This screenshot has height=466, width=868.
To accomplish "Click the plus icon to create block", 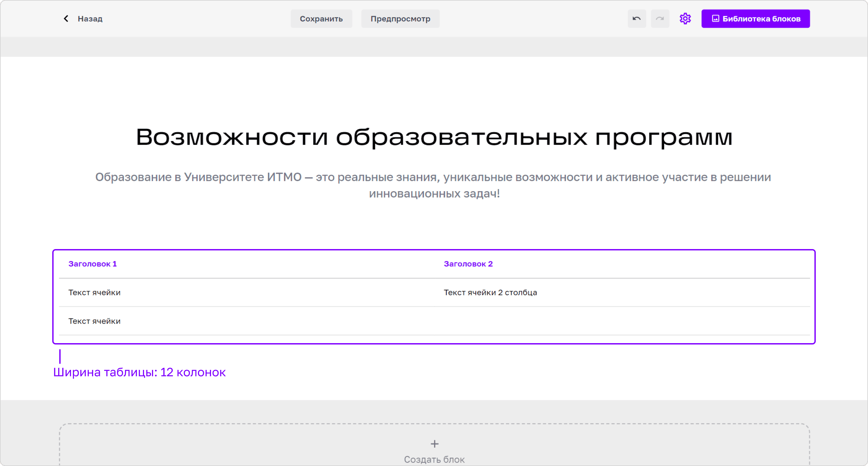I will pos(434,444).
